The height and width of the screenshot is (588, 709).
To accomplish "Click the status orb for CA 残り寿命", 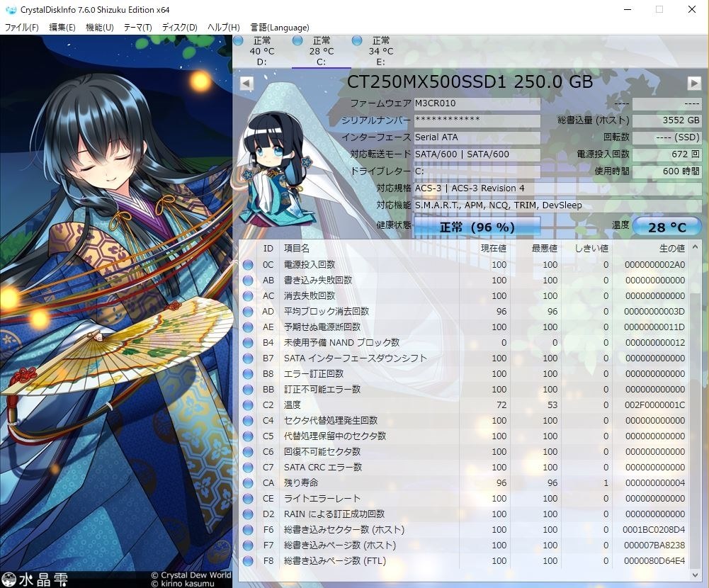I will tap(248, 483).
